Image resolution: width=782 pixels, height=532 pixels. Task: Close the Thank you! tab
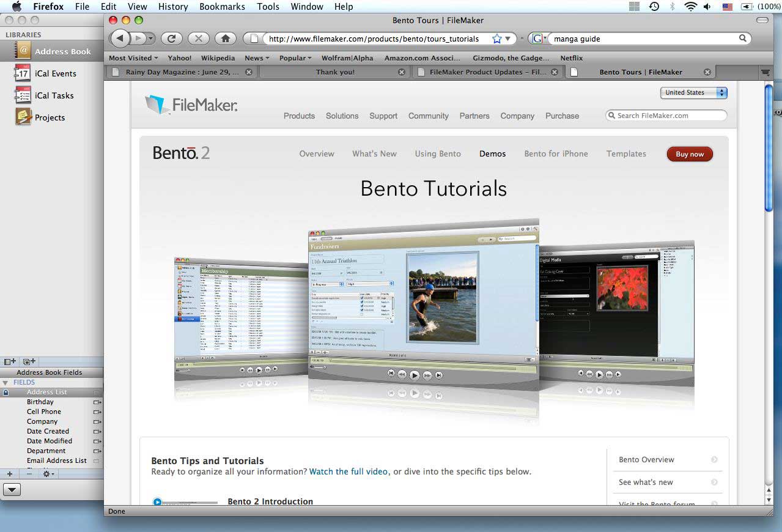click(x=401, y=72)
